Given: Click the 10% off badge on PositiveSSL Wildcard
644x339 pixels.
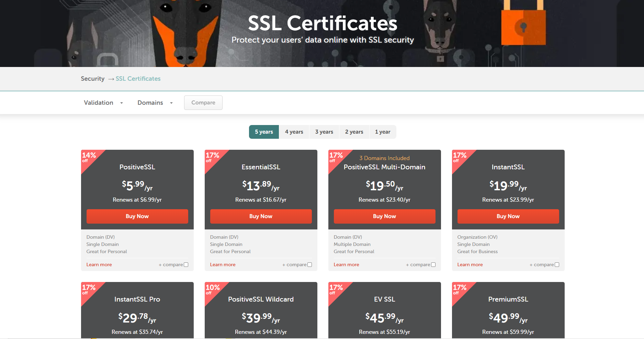Looking at the screenshot, I should [x=213, y=289].
